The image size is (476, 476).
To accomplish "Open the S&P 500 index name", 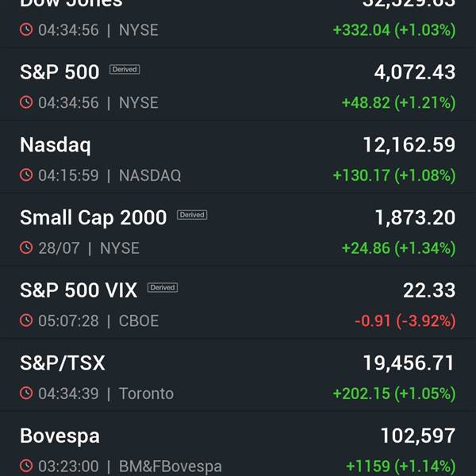I will click(x=59, y=72).
